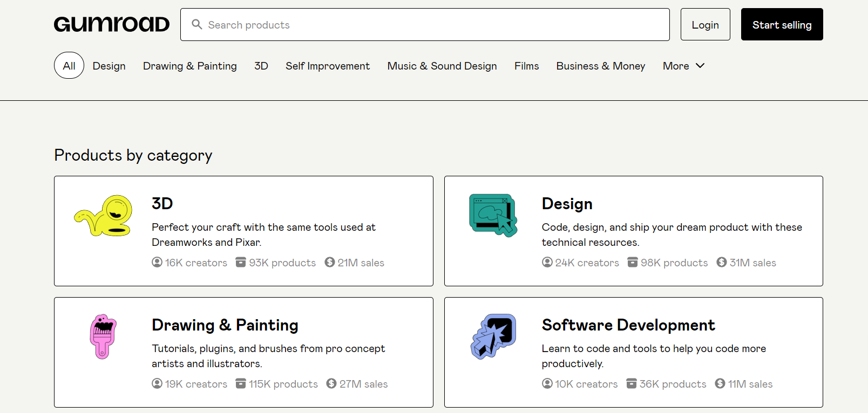Open the Music & Sound Design category

pos(442,66)
